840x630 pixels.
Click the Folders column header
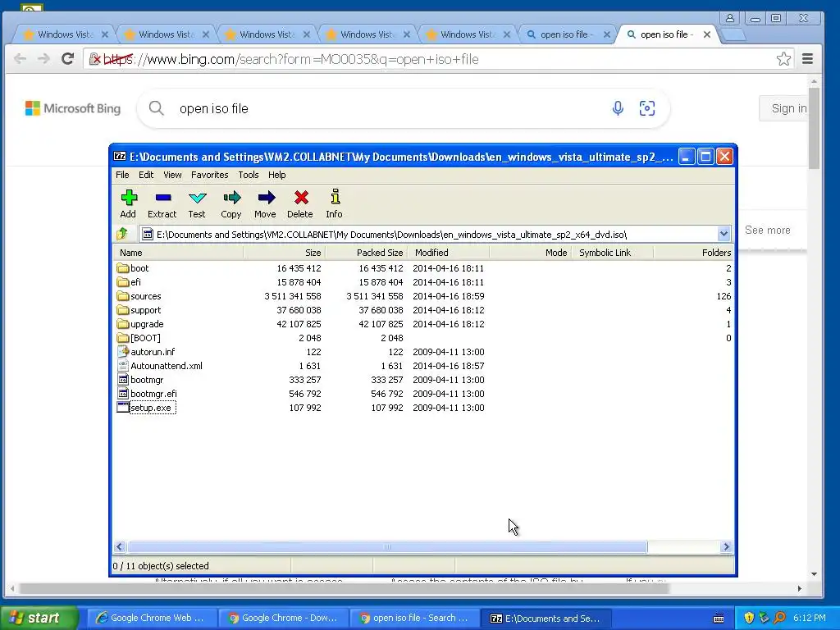(694, 253)
